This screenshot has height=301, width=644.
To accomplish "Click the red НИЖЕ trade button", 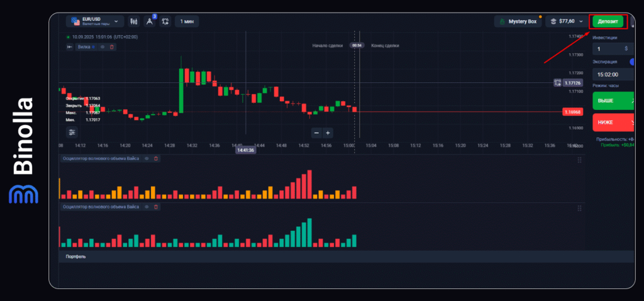I will click(x=613, y=122).
